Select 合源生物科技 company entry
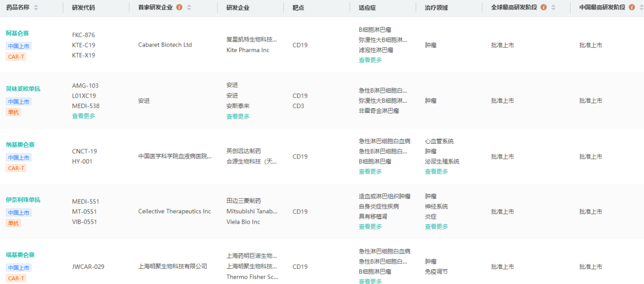 pos(252,161)
